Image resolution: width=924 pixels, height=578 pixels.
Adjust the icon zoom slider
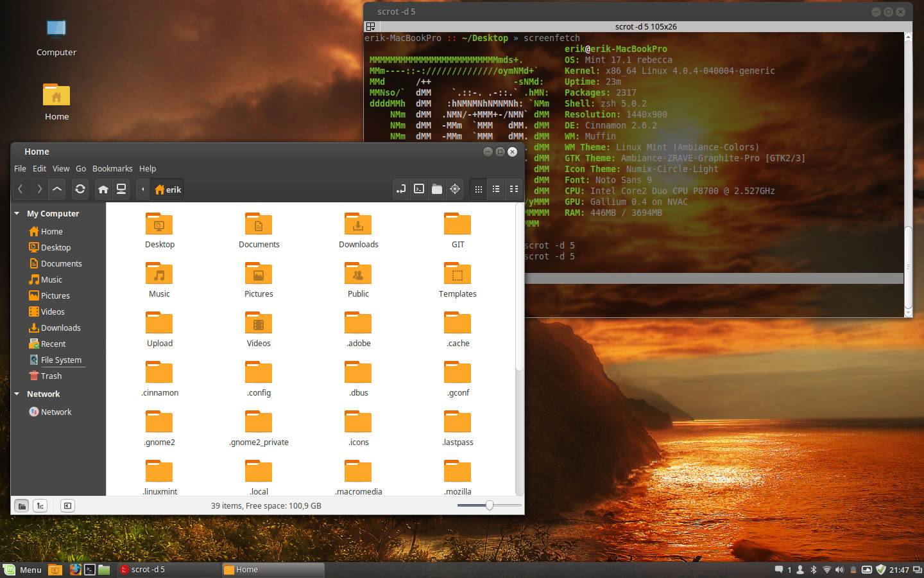coord(490,505)
